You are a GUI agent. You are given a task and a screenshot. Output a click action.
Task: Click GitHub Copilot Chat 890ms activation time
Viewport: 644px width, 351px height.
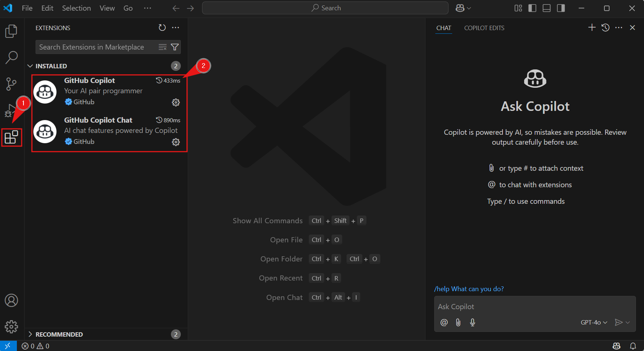168,120
